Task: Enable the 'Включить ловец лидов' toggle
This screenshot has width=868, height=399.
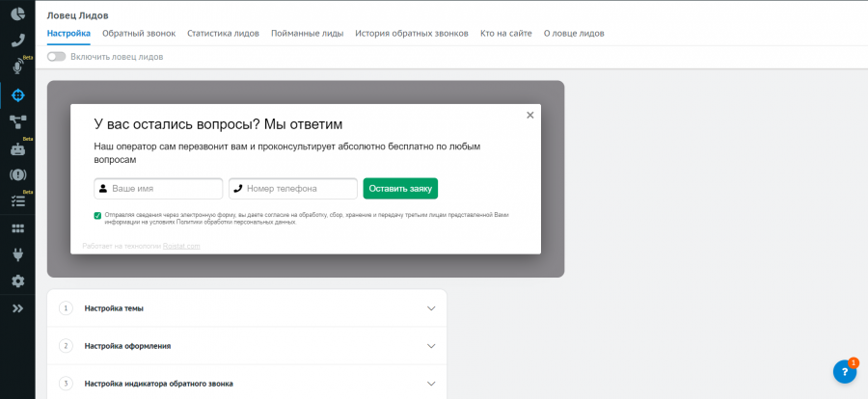Action: (57, 57)
